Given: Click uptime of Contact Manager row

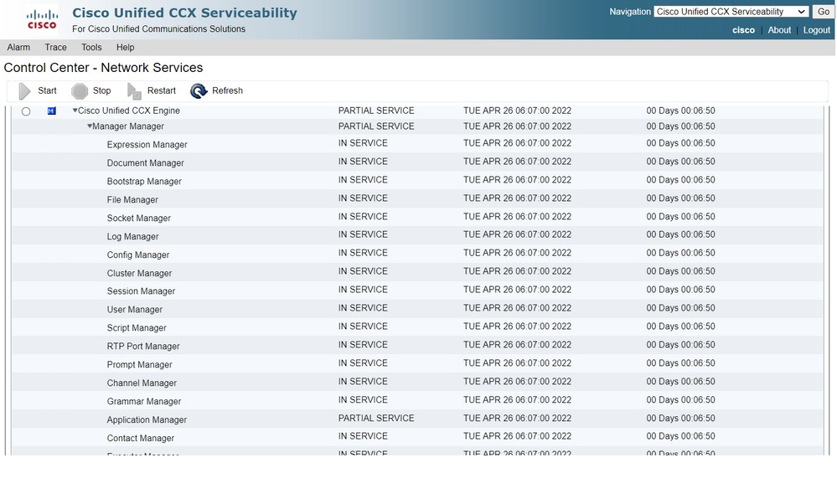Looking at the screenshot, I should [680, 436].
